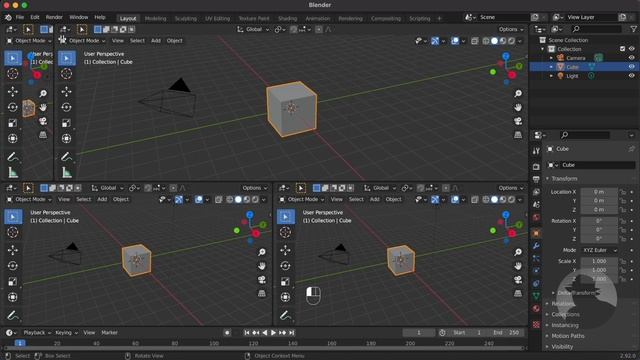Open Add menu in top viewport
This screenshot has height=360, width=640.
tap(156, 41)
